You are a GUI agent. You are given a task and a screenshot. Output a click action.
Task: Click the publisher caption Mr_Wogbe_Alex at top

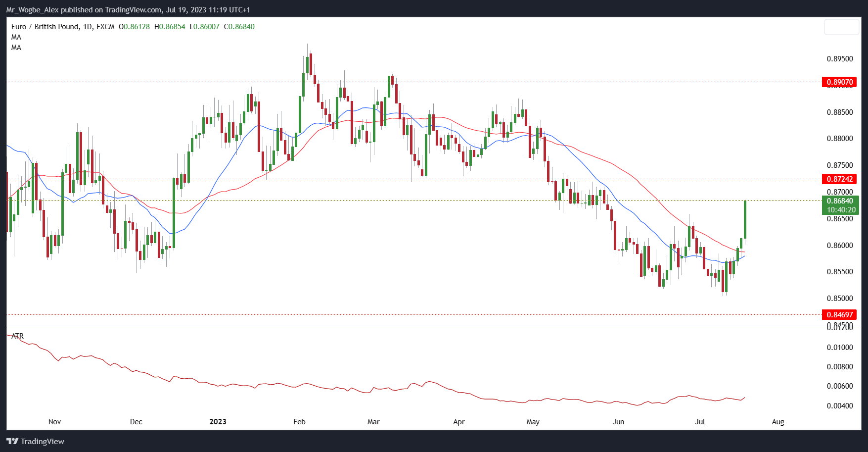32,10
